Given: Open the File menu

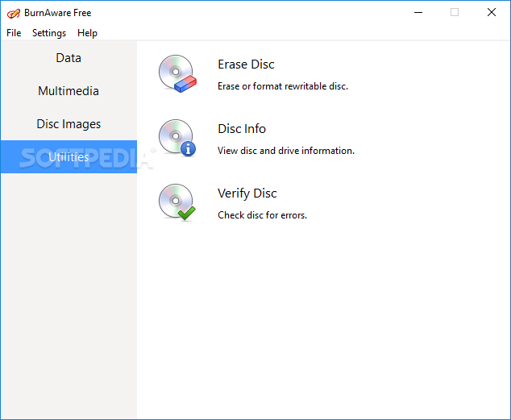Looking at the screenshot, I should (x=14, y=33).
